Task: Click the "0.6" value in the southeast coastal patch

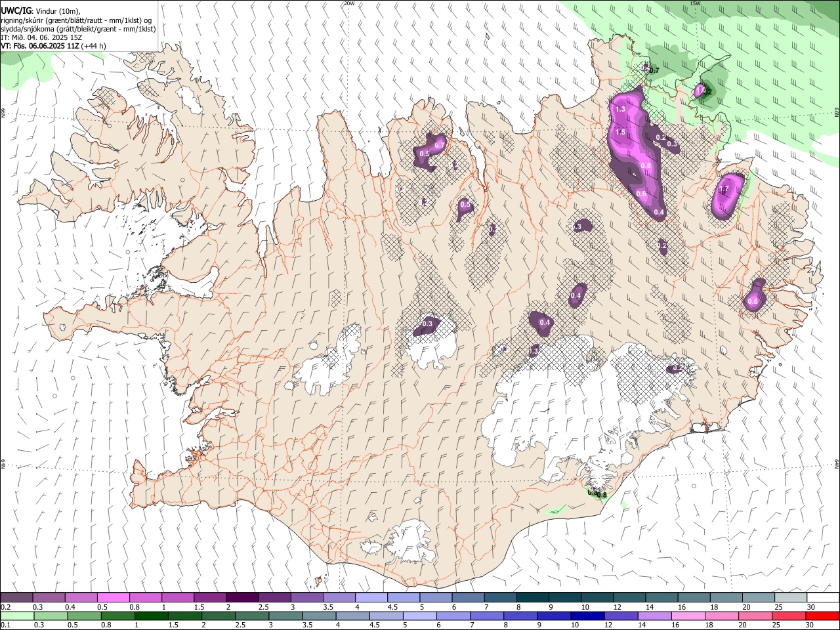Action: [753, 302]
